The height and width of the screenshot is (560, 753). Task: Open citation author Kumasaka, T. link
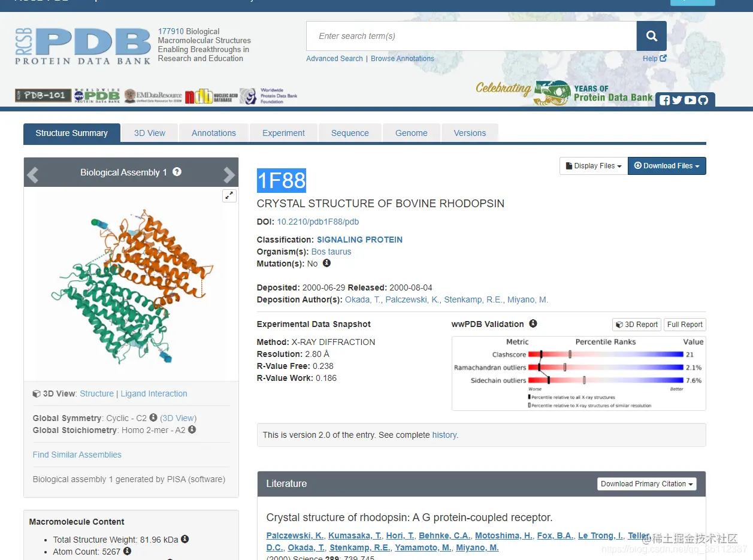pos(355,535)
